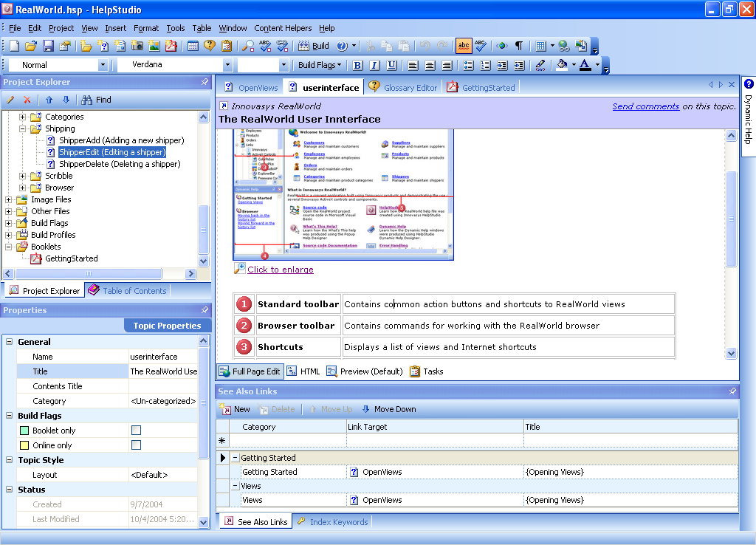Viewport: 756px width, 545px height.
Task: Click the link checker chain icon
Action: click(x=283, y=46)
